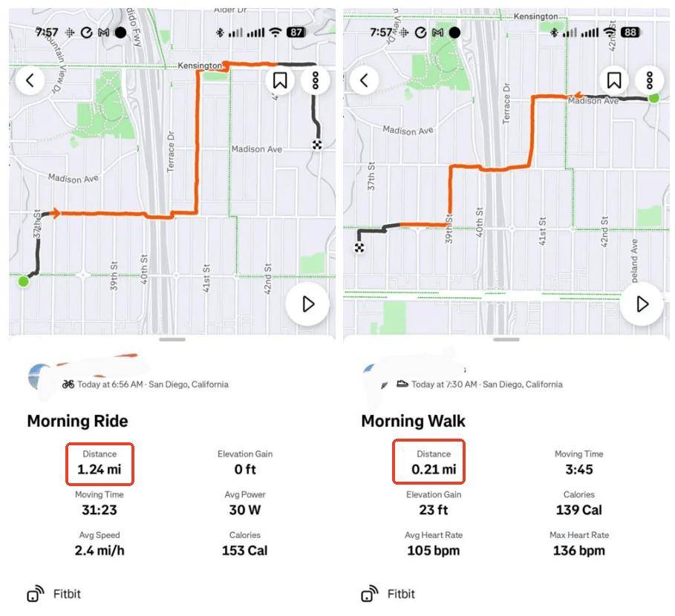Play the Morning Ride route animation

coord(308,304)
